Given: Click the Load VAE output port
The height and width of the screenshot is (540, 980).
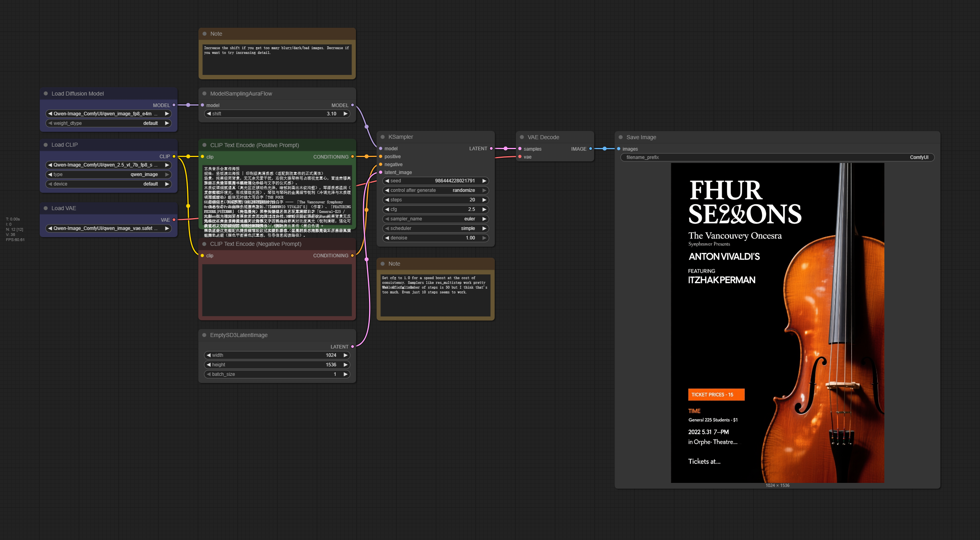Looking at the screenshot, I should (174, 220).
